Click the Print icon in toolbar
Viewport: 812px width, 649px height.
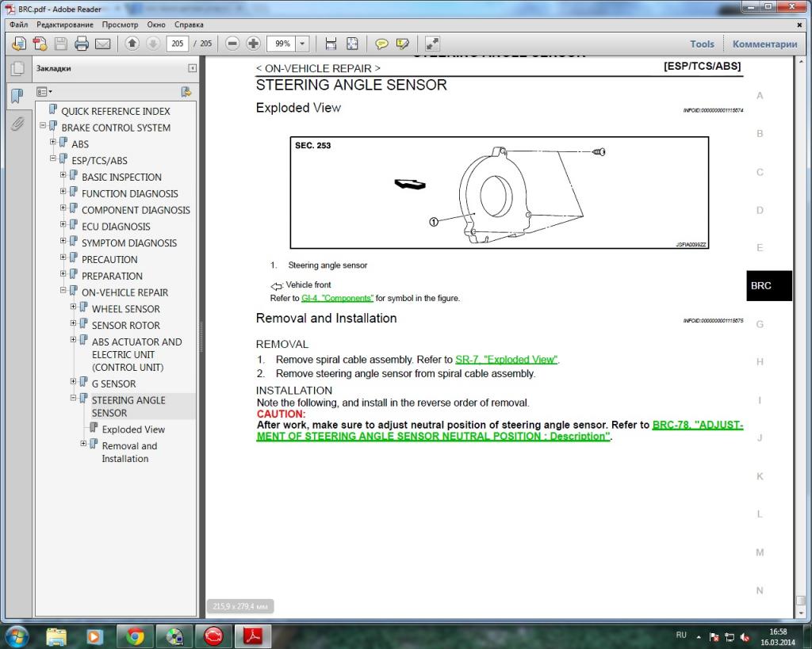[x=82, y=44]
